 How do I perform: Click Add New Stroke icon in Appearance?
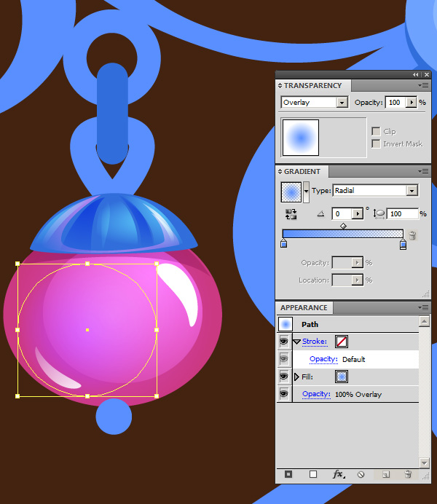tap(288, 474)
